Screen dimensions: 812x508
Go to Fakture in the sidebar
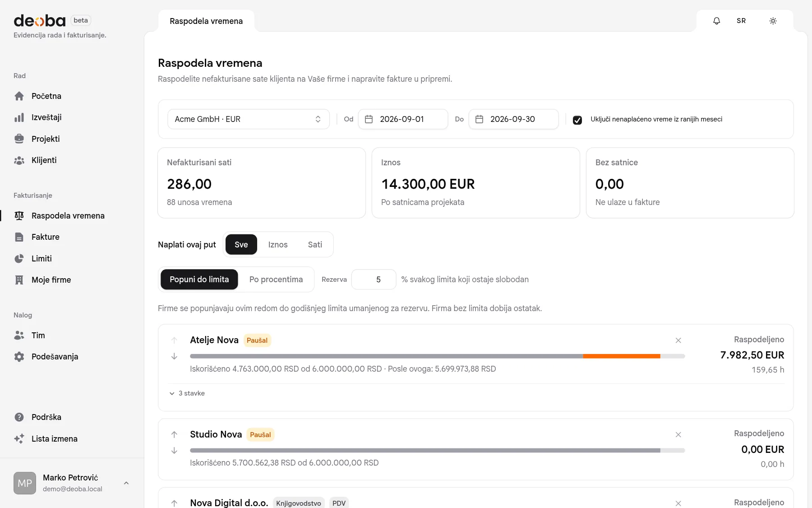tap(46, 237)
